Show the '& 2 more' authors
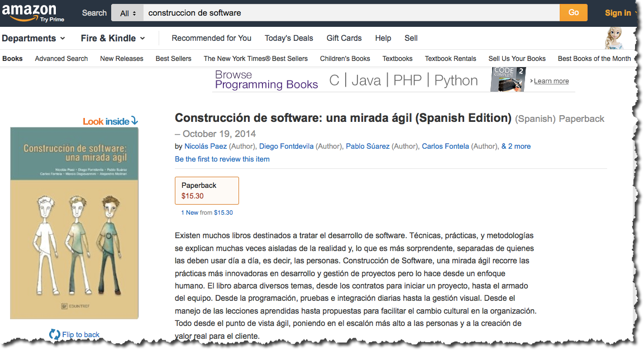 [x=516, y=146]
